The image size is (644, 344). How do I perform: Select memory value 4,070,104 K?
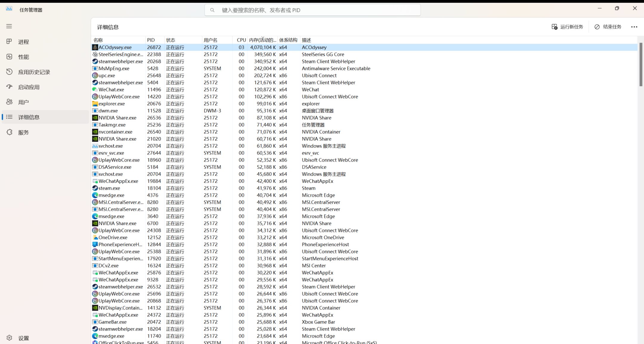pyautogui.click(x=263, y=47)
